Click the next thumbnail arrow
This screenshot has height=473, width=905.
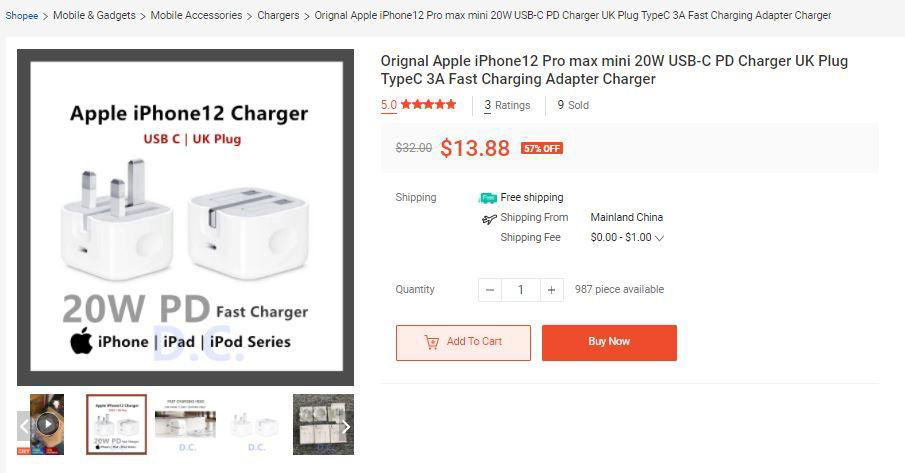[346, 426]
